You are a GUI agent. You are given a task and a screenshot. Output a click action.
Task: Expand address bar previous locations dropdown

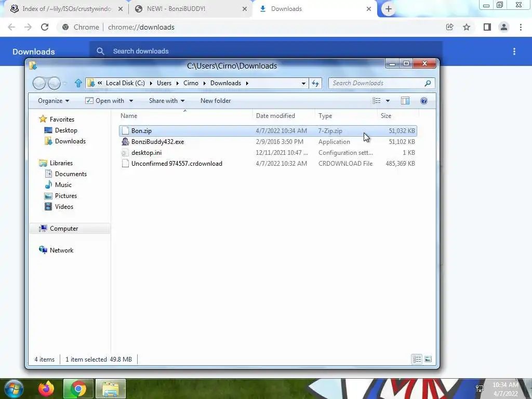pyautogui.click(x=303, y=83)
